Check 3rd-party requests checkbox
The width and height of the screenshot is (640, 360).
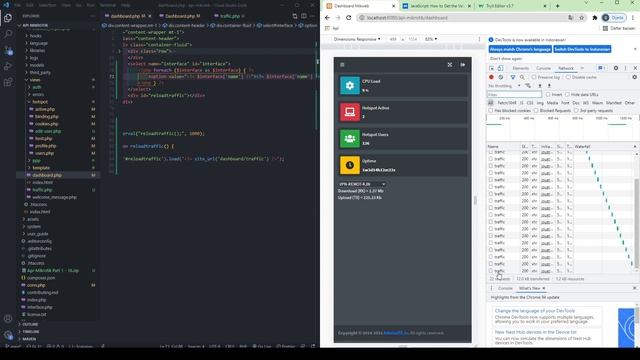576,111
